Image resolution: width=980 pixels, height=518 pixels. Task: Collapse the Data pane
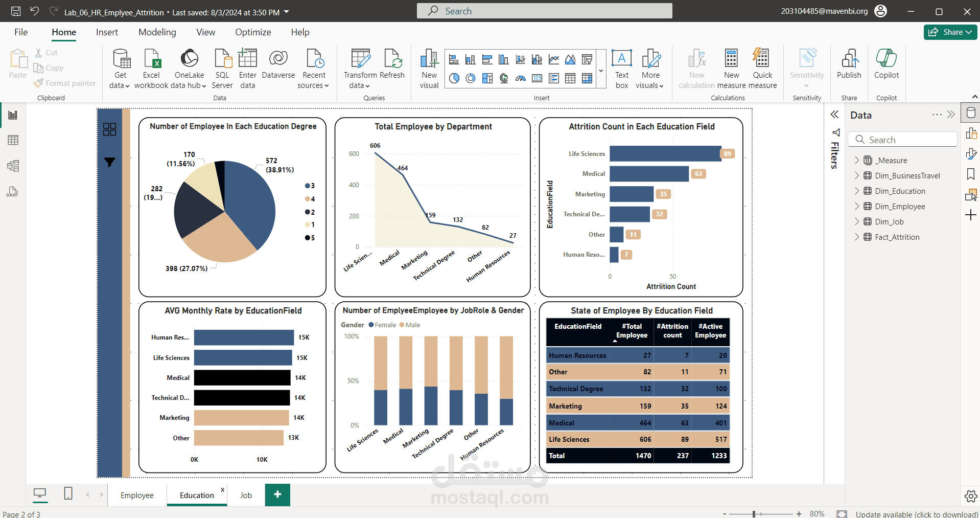[951, 115]
